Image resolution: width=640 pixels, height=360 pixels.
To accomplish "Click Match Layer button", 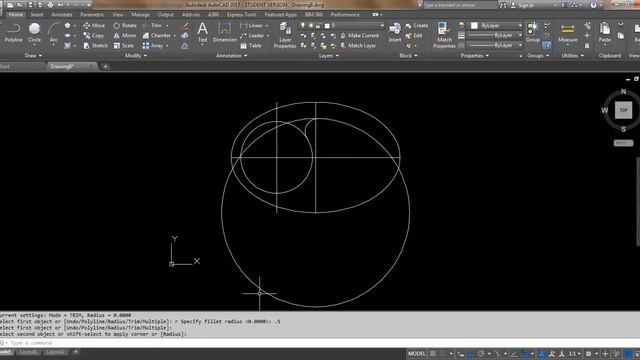I will click(x=358, y=46).
